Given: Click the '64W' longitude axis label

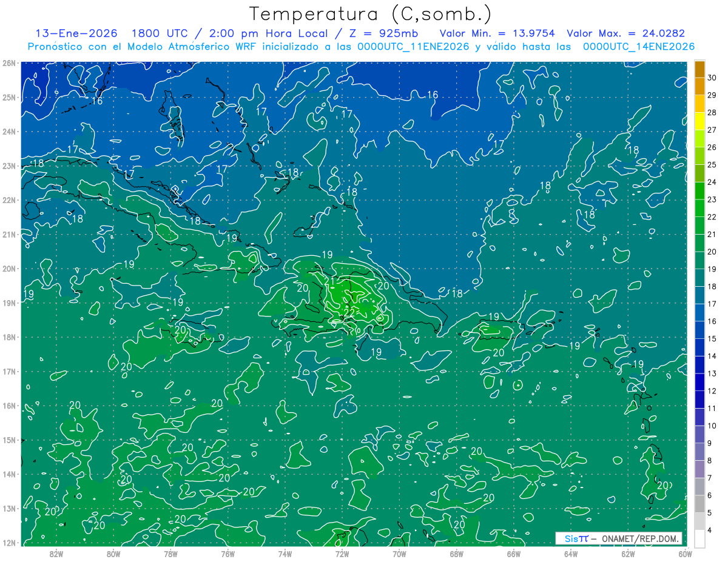Looking at the screenshot, I should (571, 553).
